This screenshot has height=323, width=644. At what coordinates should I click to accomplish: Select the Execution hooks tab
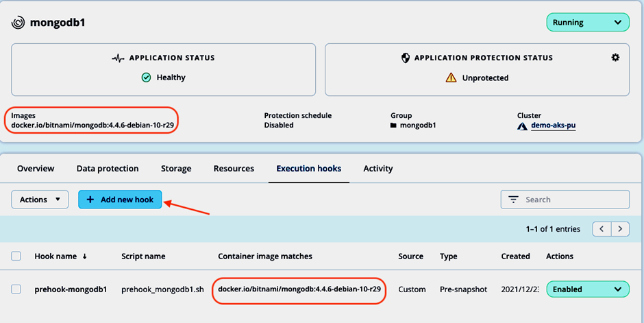[x=309, y=169]
